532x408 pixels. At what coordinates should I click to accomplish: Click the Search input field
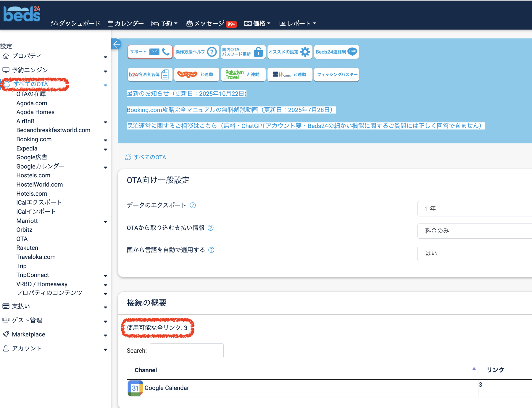(186, 351)
